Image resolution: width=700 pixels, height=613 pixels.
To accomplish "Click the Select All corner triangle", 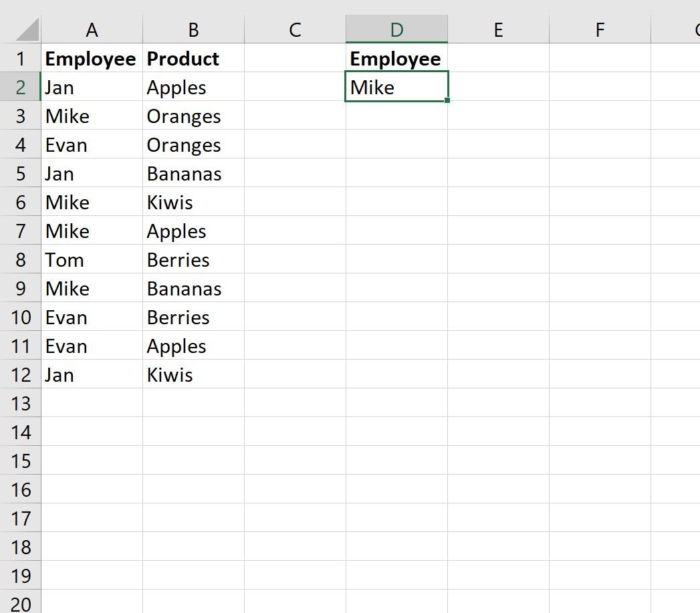I will tap(27, 29).
